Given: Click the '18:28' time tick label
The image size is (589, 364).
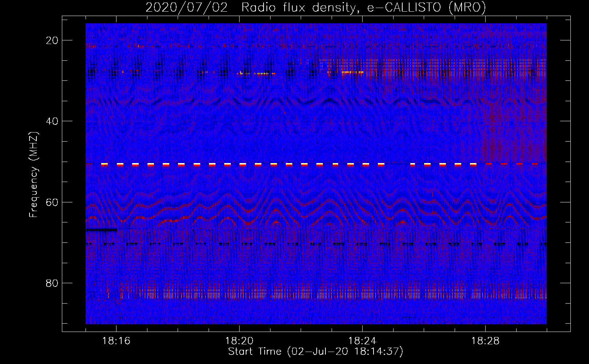Looking at the screenshot, I should (485, 341).
